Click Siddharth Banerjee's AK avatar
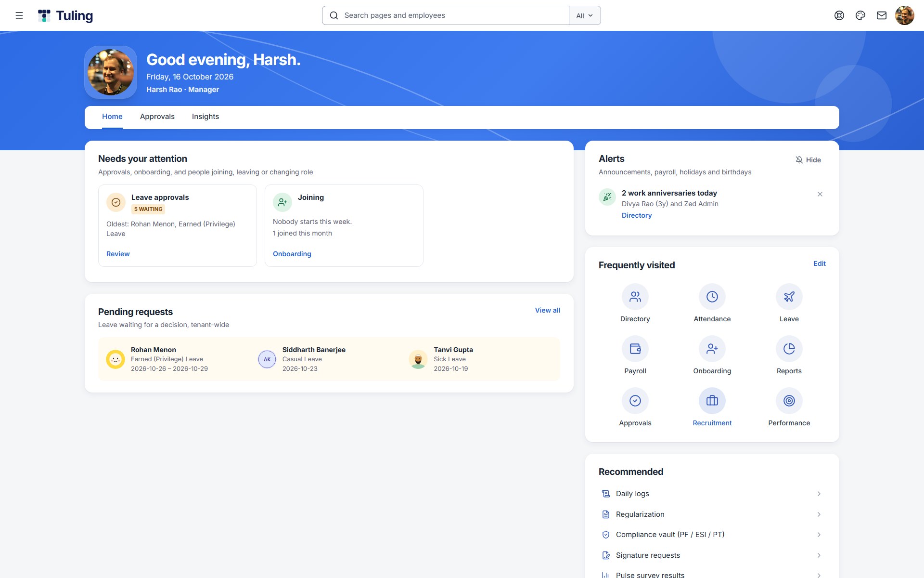Screen dimensions: 924x578 click(267, 359)
